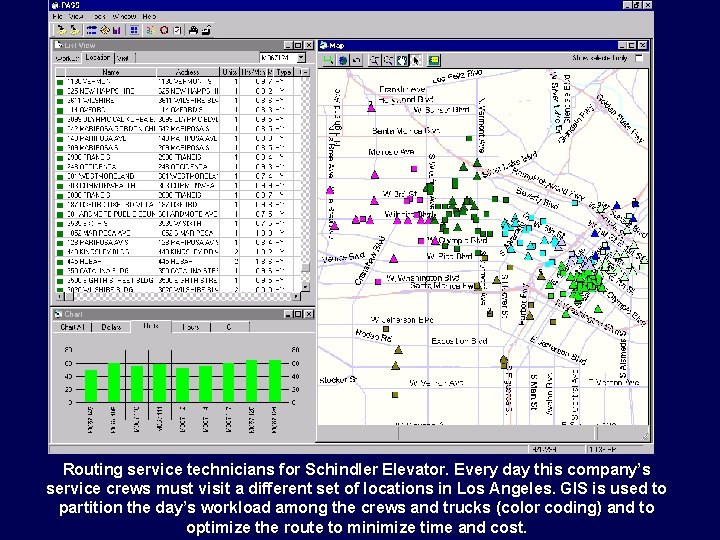The width and height of the screenshot is (720, 540).
Task: Click the W Pico Blvd label on map
Action: (449, 256)
